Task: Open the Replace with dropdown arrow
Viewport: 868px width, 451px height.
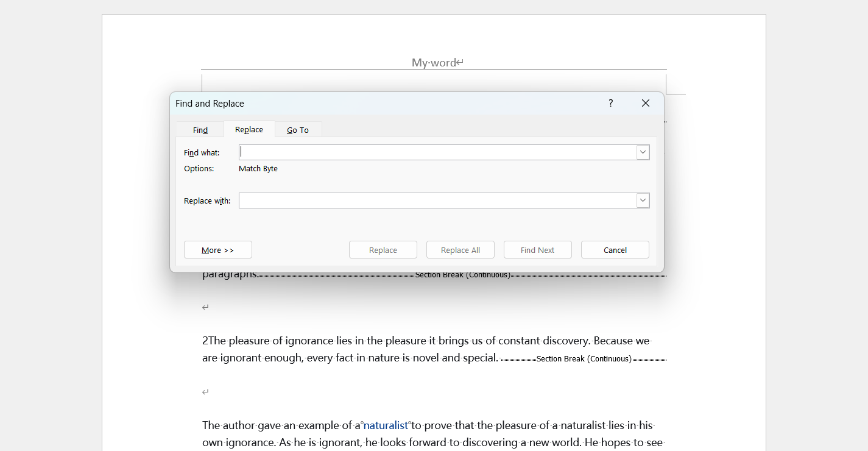Action: [643, 201]
